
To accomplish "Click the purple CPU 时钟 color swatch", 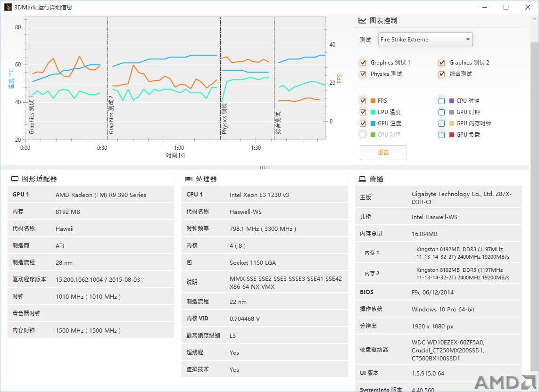I will [452, 101].
